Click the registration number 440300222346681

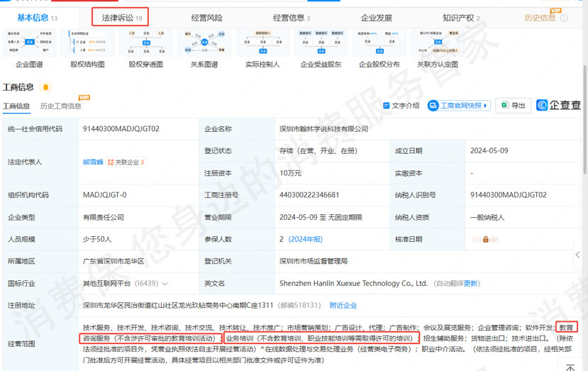pos(309,195)
